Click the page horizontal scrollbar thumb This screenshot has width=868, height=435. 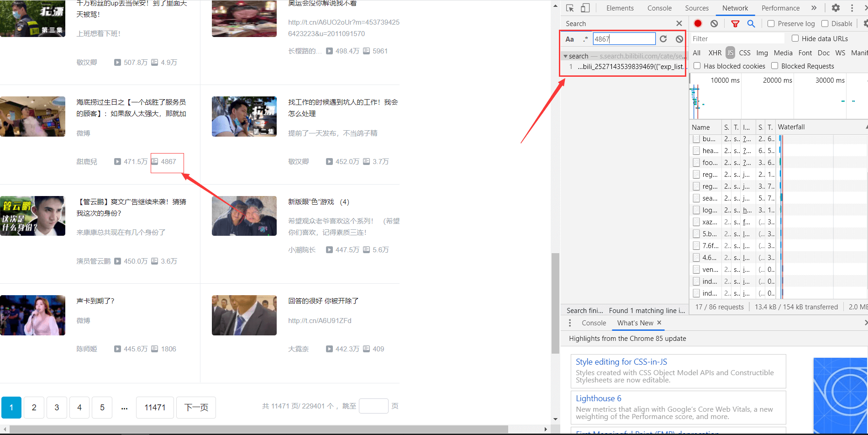[x=259, y=430]
